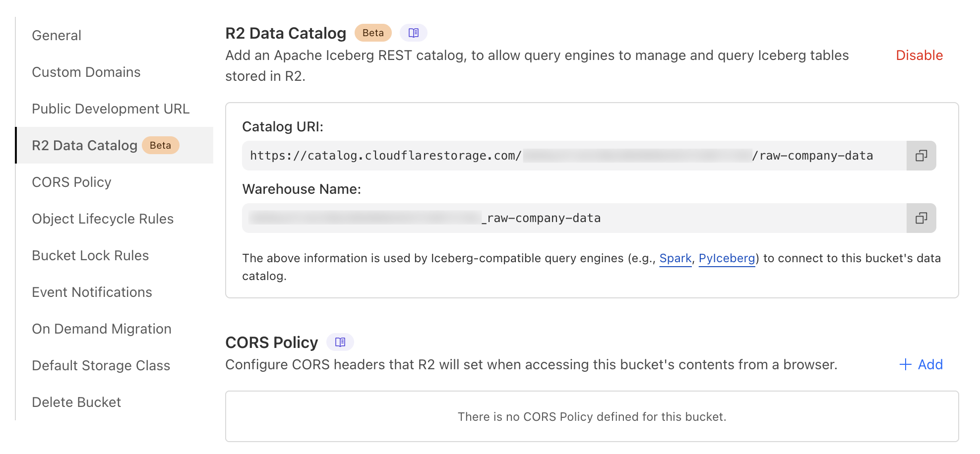Open CORS Policy documentation icon
Viewport: 980px width, 454px height.
tap(341, 341)
